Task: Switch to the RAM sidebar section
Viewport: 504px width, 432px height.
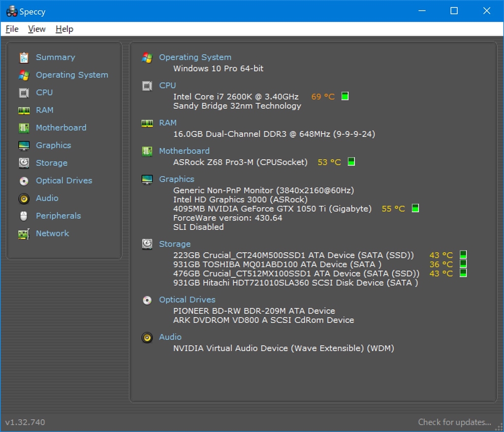Action: click(44, 110)
